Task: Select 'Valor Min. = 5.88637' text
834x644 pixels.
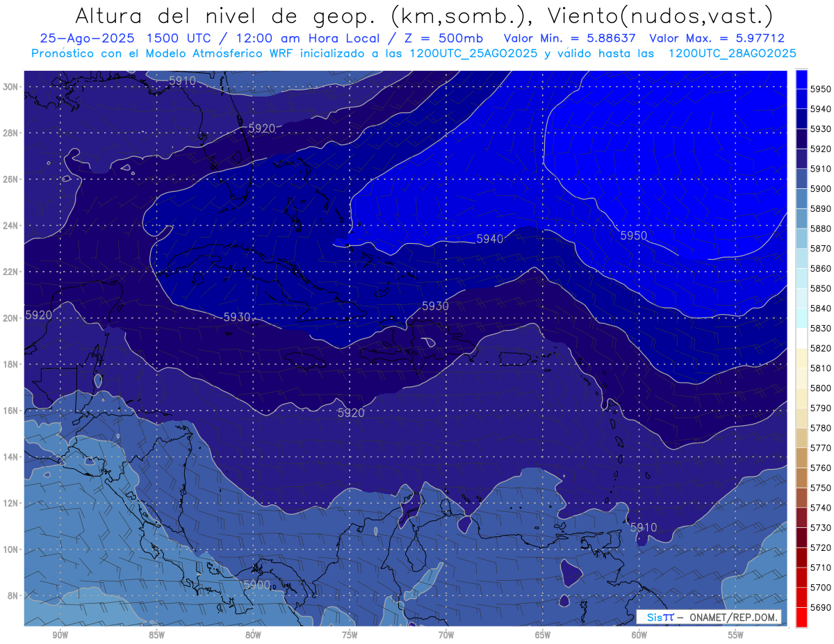Action: pyautogui.click(x=570, y=39)
